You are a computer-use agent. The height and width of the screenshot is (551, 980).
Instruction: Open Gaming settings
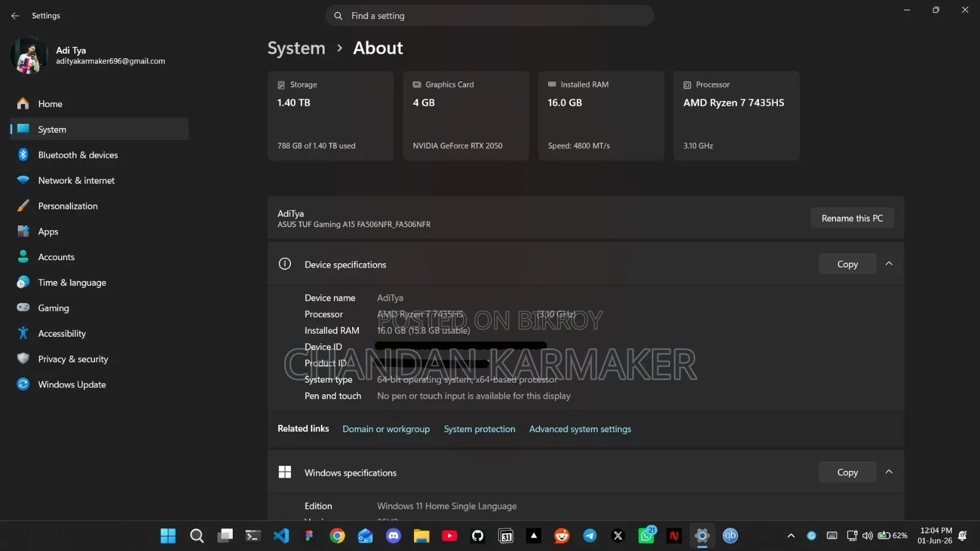coord(99,308)
